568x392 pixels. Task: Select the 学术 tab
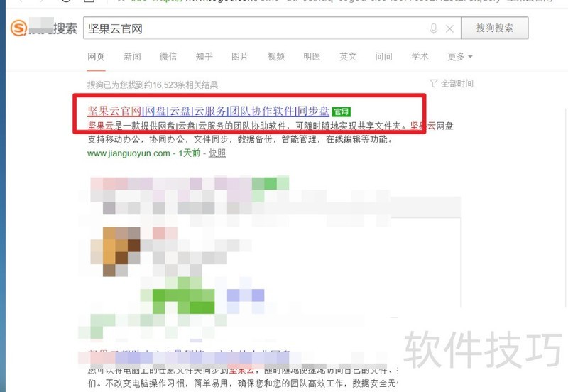click(x=420, y=57)
